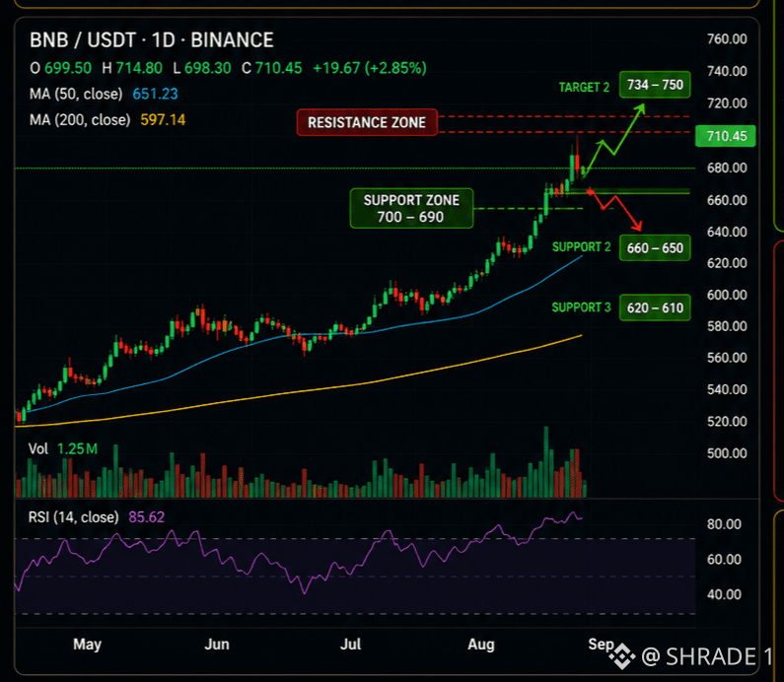The width and height of the screenshot is (784, 682).
Task: Click the 620 – 610 support box
Action: click(x=655, y=307)
